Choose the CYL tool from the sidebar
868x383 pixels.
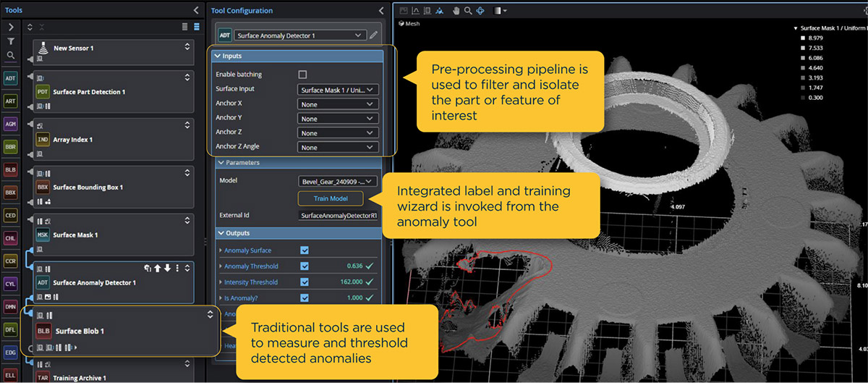10,283
